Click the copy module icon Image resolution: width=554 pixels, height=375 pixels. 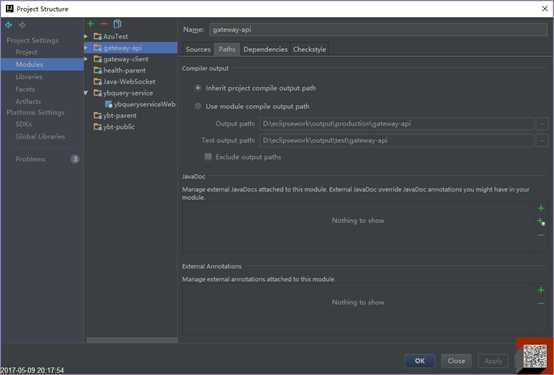(117, 24)
